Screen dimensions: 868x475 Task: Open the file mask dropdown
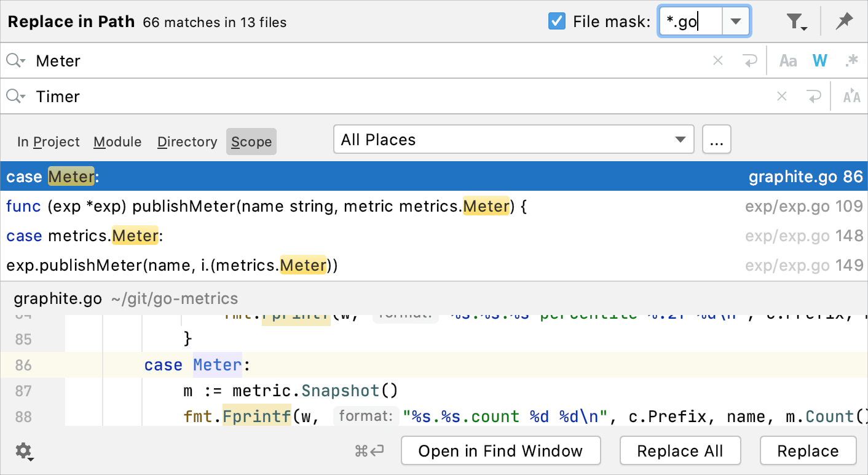[x=735, y=20]
